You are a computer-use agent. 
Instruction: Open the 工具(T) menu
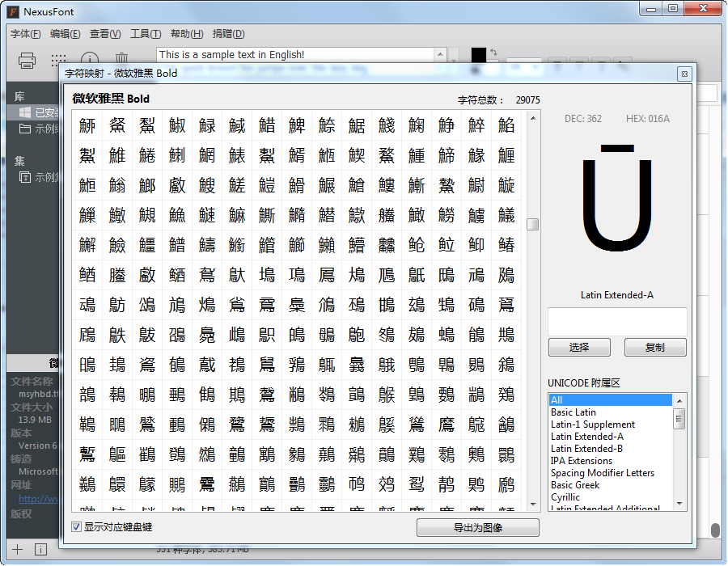click(x=146, y=34)
